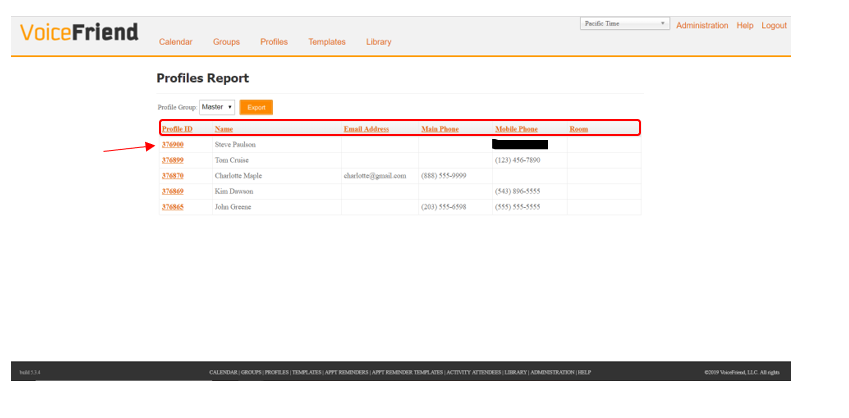
Task: Click main phone (888) 555-9999
Action: pyautogui.click(x=444, y=176)
